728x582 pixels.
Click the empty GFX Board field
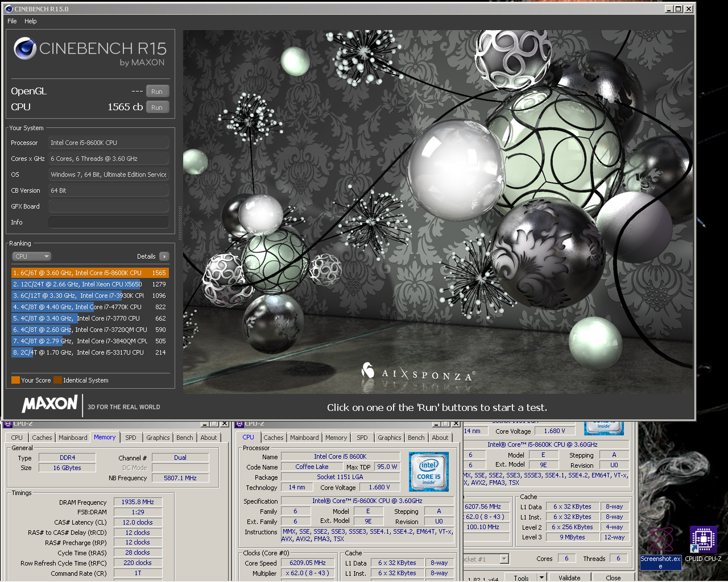pos(109,206)
